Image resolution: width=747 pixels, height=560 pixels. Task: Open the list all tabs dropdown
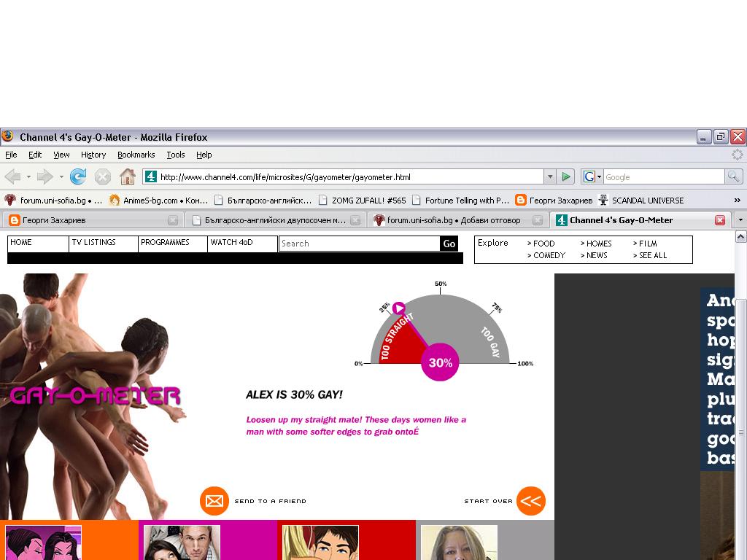pos(740,220)
